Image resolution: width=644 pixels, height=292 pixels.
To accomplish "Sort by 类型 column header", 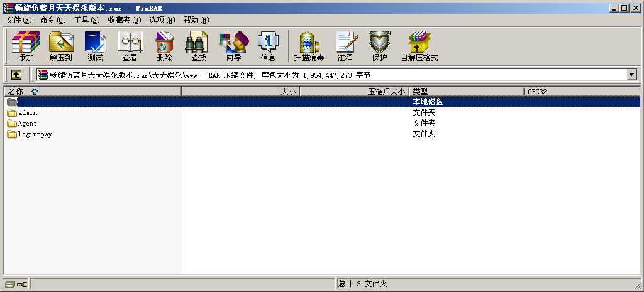I will pyautogui.click(x=467, y=92).
